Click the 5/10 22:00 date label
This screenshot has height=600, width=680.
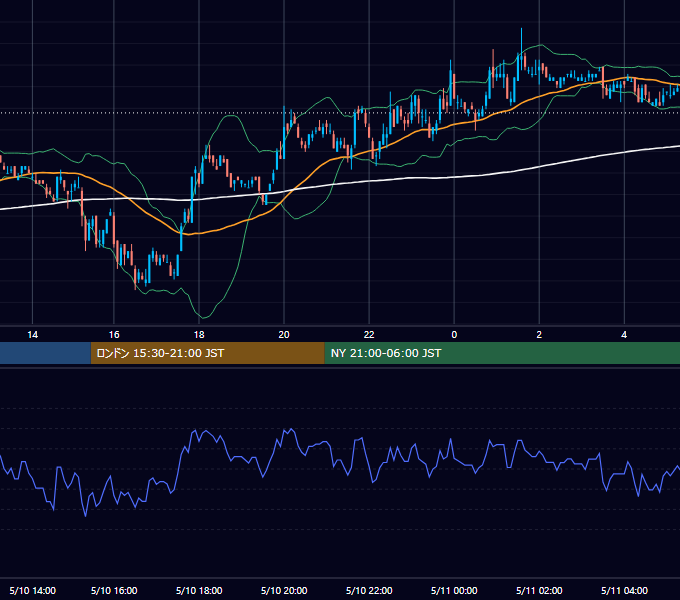369,591
